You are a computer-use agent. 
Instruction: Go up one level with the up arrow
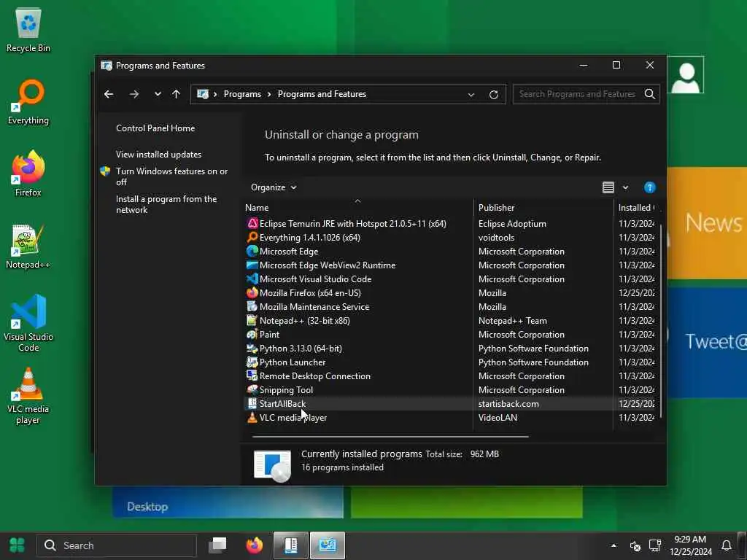(x=177, y=94)
